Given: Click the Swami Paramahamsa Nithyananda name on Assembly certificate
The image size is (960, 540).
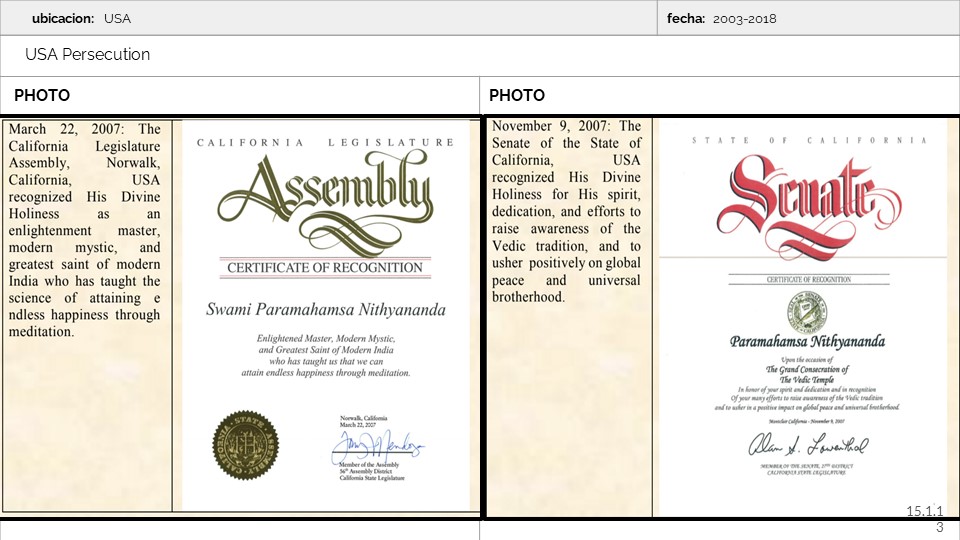Looking at the screenshot, I should tap(325, 309).
